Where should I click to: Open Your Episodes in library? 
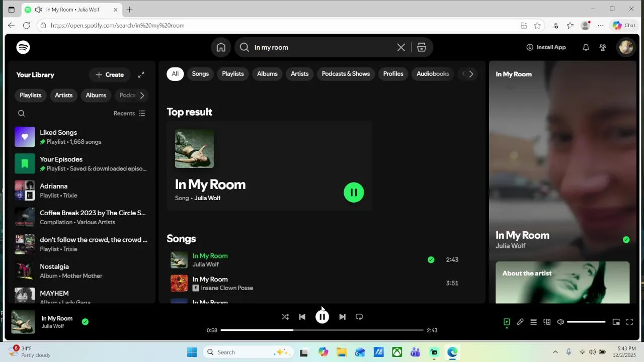81,163
